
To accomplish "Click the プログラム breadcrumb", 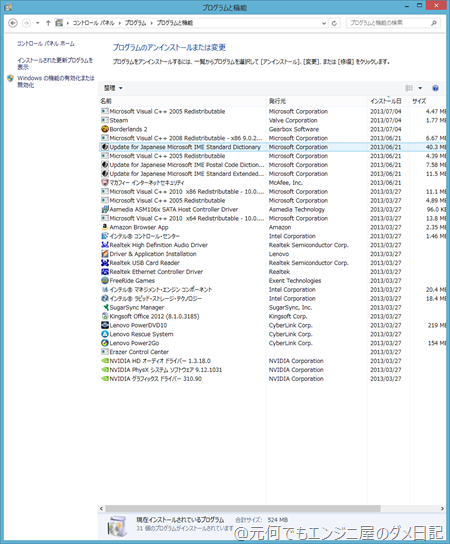I will tap(135, 23).
